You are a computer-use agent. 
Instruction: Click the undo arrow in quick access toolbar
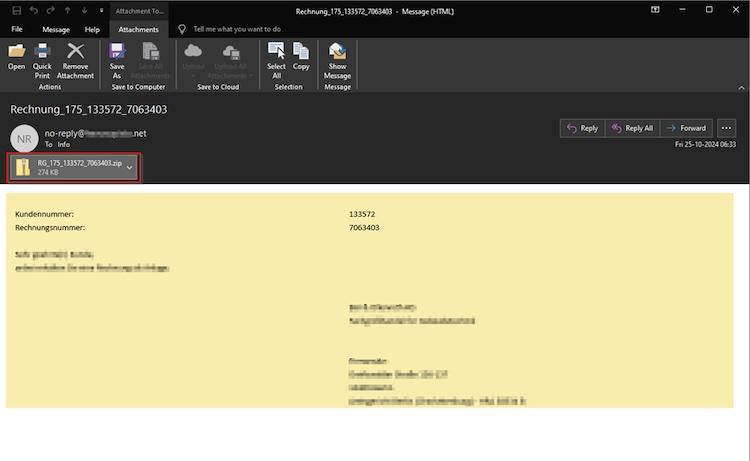[33, 11]
